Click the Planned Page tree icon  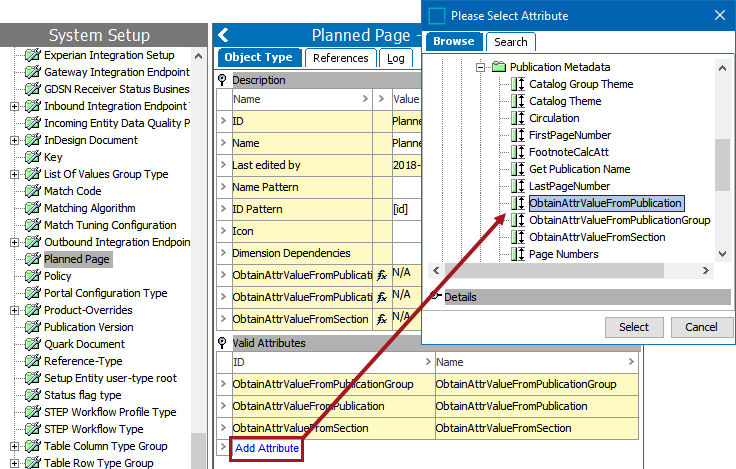[x=32, y=259]
